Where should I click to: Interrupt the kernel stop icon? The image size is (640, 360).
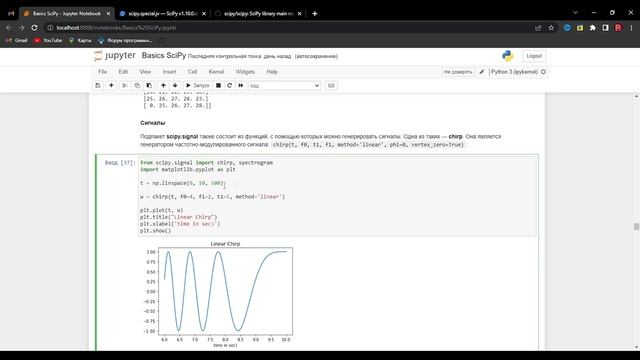[x=218, y=86]
